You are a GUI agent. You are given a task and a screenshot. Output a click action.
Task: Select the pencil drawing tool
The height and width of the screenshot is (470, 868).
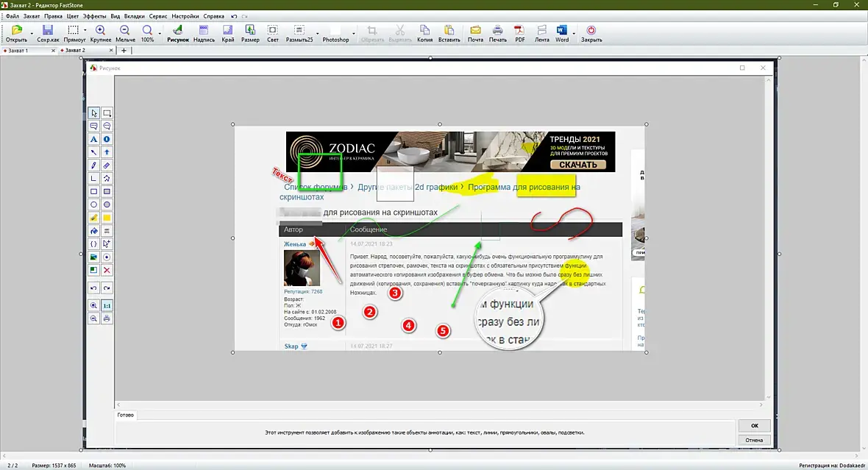[x=93, y=165]
